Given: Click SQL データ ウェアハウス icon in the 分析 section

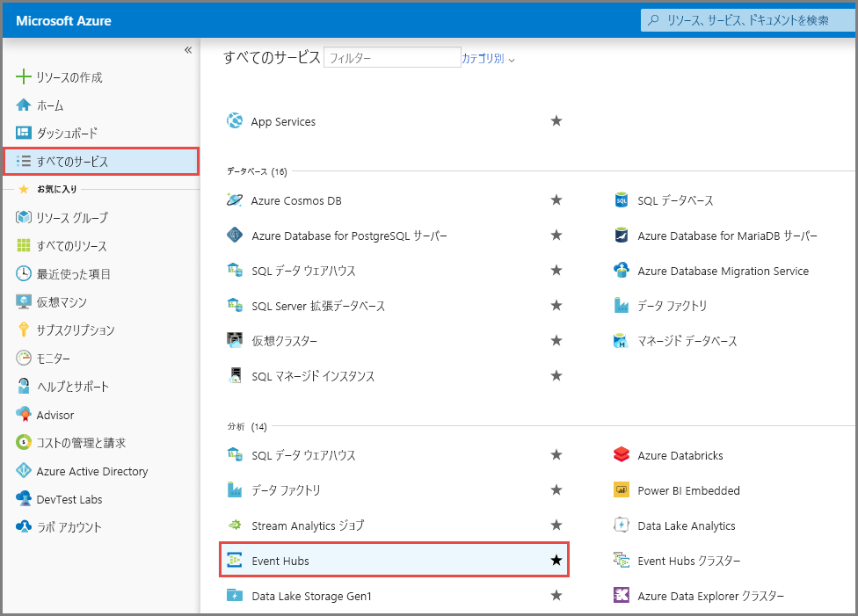Looking at the screenshot, I should coord(235,454).
